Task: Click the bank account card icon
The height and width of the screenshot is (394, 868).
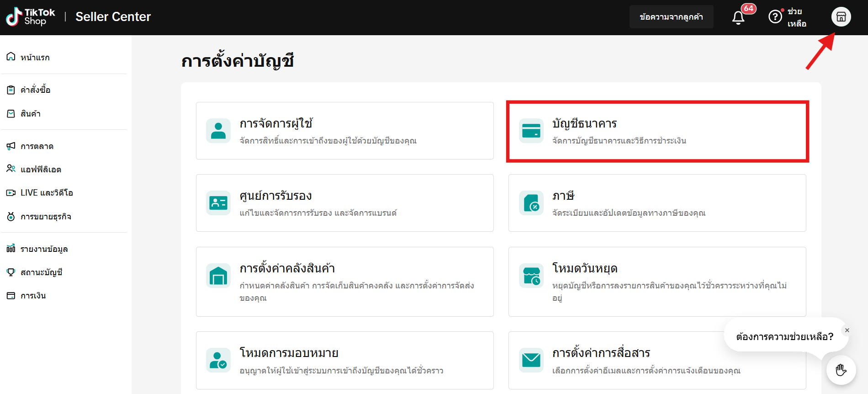Action: pyautogui.click(x=531, y=131)
